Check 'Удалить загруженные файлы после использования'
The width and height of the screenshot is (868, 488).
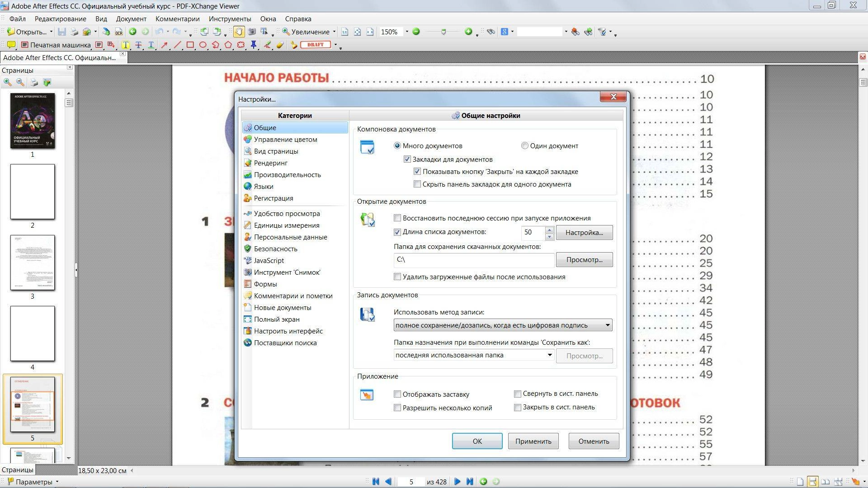(397, 277)
